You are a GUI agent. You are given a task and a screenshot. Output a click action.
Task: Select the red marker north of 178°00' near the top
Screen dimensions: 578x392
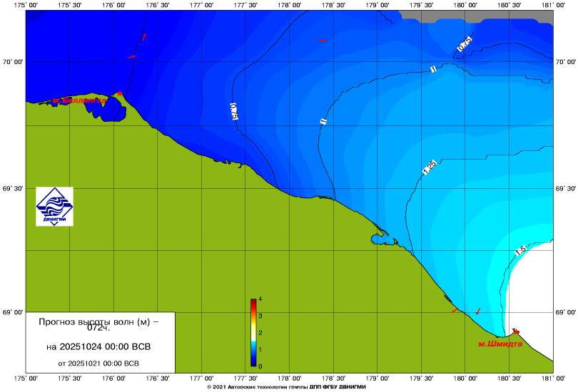click(x=322, y=41)
